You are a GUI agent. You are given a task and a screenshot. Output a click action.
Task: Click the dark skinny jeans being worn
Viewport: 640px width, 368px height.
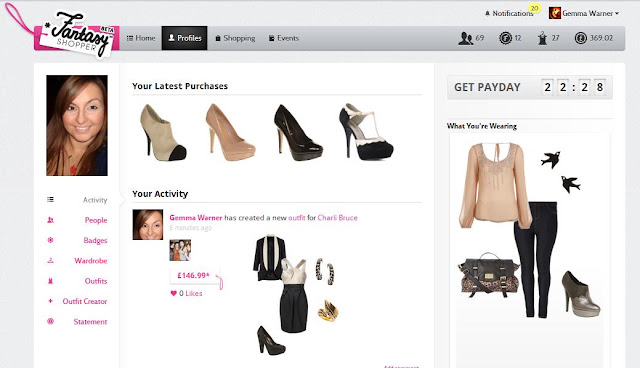(536, 259)
